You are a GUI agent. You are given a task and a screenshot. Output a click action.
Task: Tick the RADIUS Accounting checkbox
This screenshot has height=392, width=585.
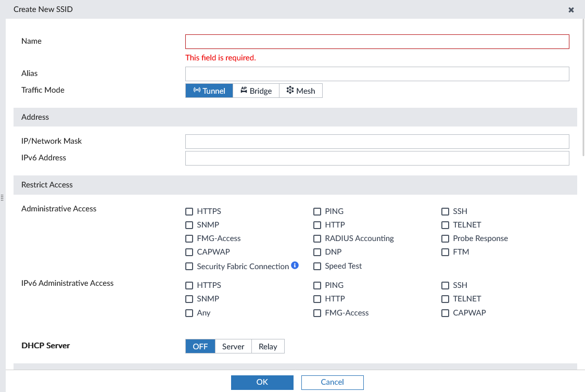coord(317,238)
